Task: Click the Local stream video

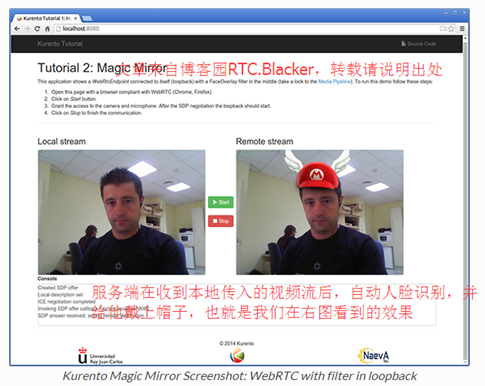Action: click(x=122, y=212)
